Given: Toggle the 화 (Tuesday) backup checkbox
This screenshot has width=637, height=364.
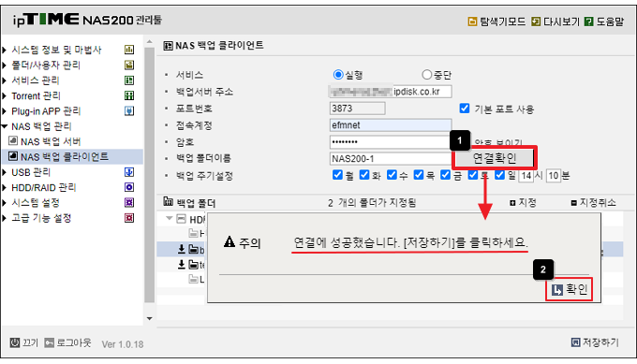Looking at the screenshot, I should [364, 174].
